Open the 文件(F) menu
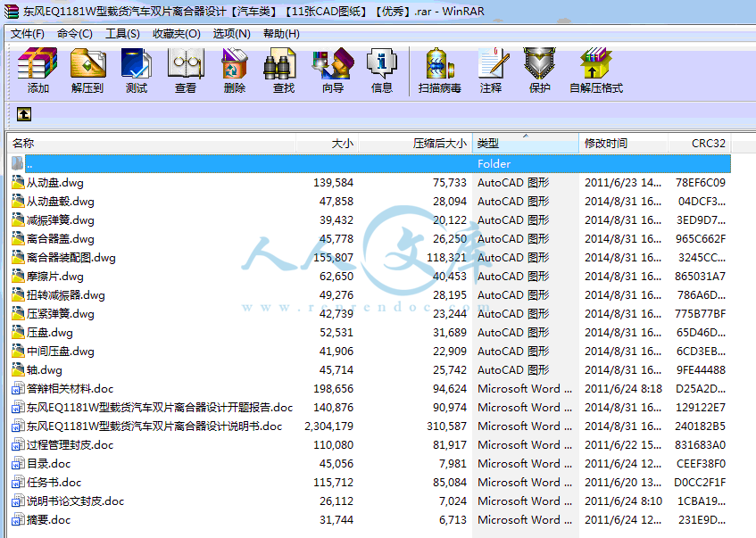This screenshot has height=538, width=756. click(x=28, y=34)
